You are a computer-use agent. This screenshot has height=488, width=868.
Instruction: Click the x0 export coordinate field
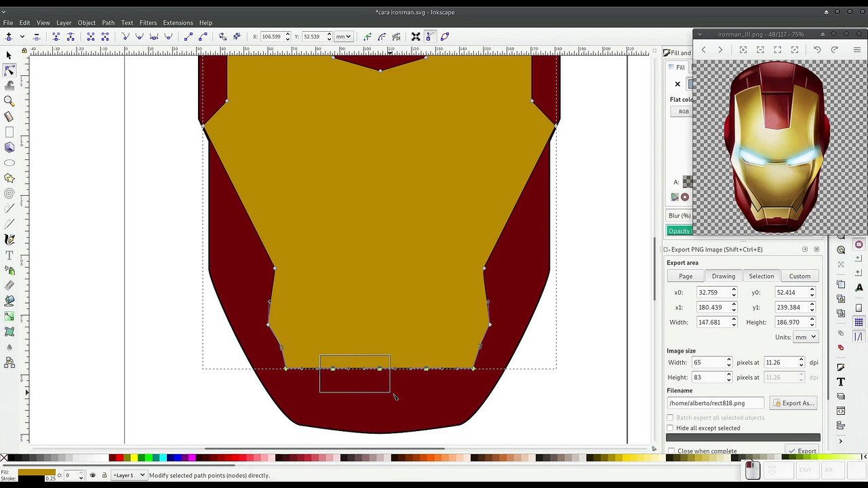pos(712,292)
